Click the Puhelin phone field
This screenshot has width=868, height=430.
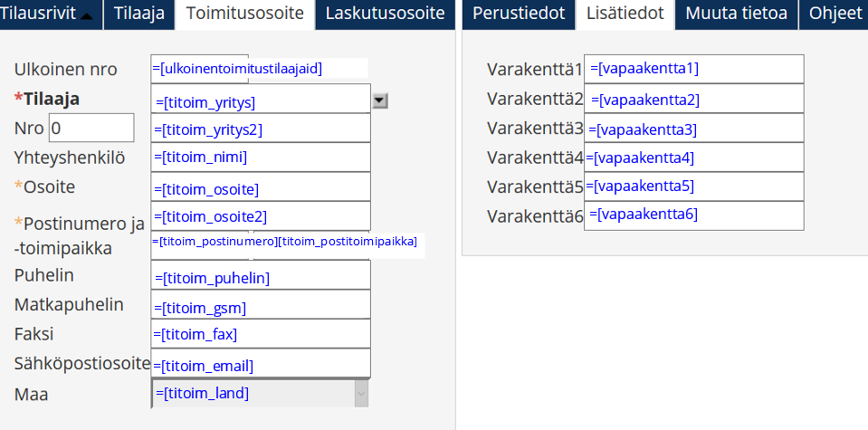tap(261, 275)
